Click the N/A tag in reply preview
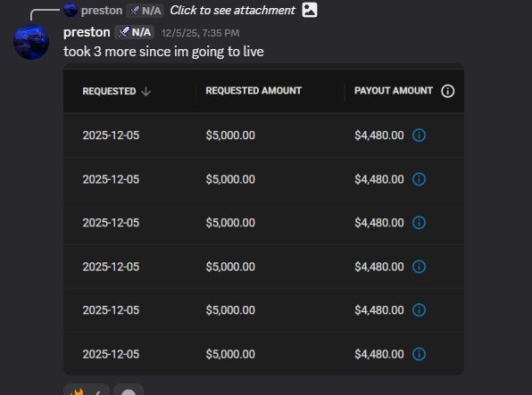The image size is (532, 395). click(145, 11)
